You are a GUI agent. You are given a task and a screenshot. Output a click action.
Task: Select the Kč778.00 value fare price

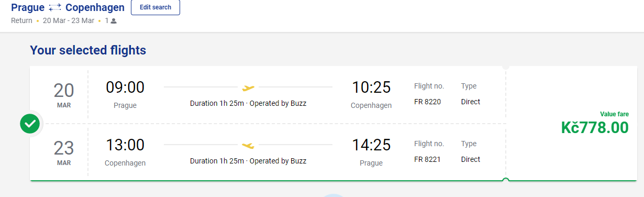point(595,127)
